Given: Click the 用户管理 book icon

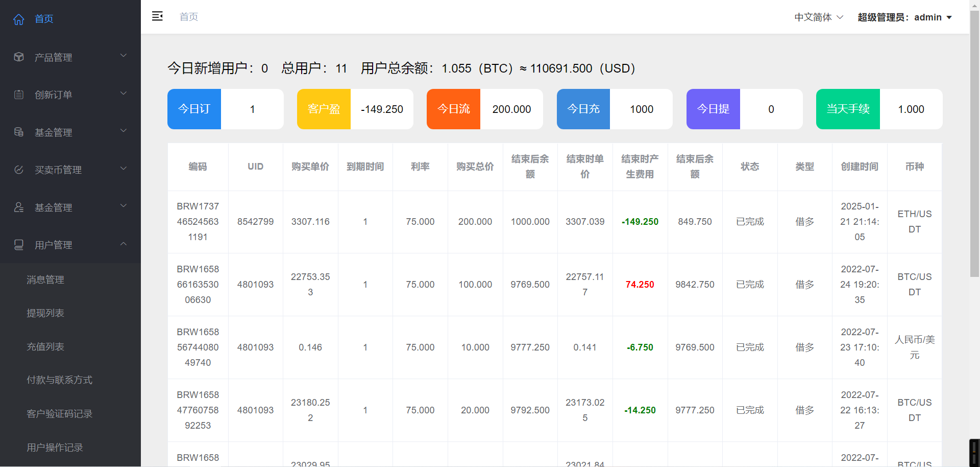Looking at the screenshot, I should [x=19, y=245].
